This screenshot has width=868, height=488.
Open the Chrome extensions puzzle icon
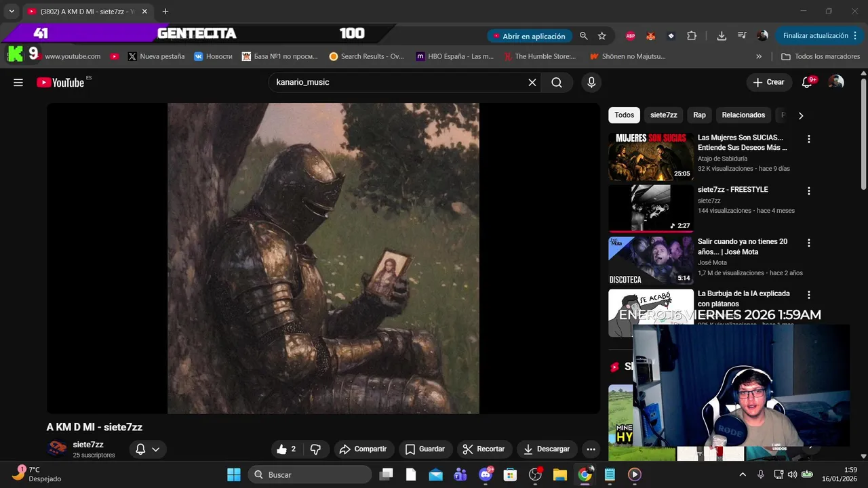(x=692, y=36)
